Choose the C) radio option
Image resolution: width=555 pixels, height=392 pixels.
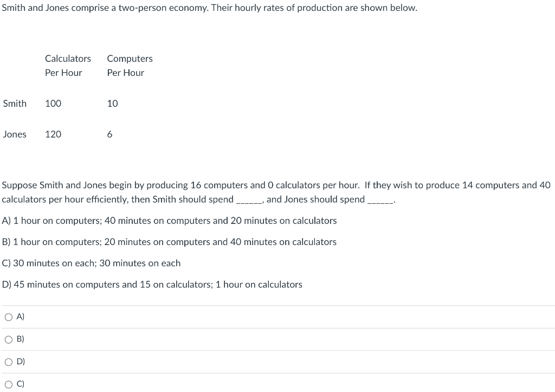click(x=9, y=384)
